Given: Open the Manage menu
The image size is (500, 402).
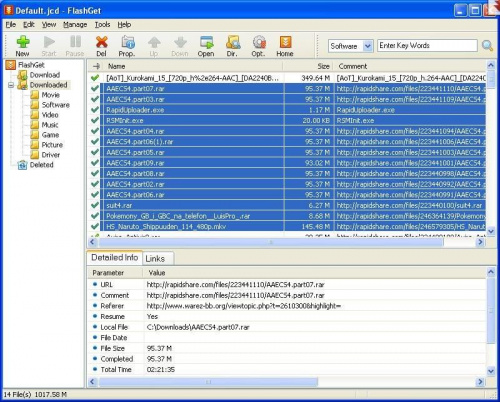Looking at the screenshot, I should (x=75, y=24).
